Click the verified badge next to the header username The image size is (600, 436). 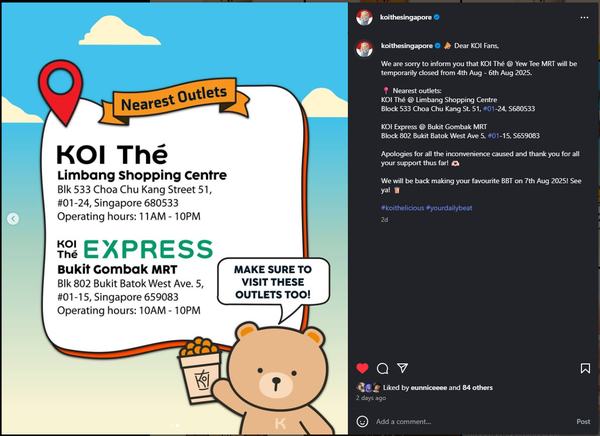pos(437,17)
